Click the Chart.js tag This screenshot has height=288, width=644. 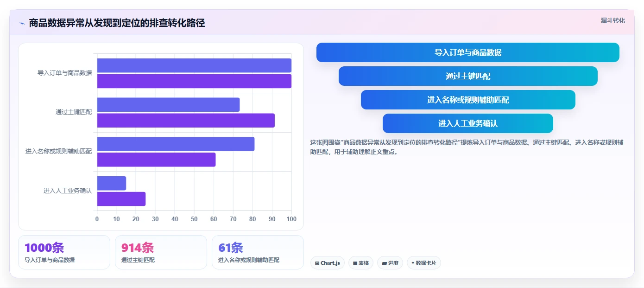click(x=328, y=263)
